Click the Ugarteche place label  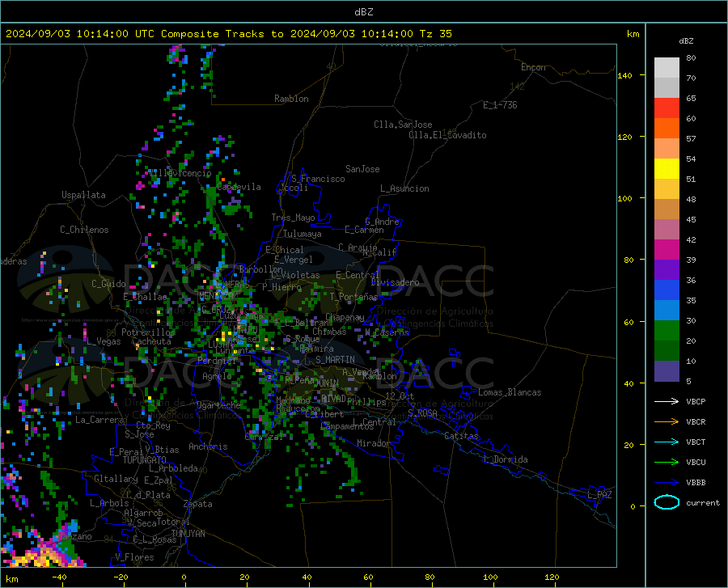coord(218,405)
